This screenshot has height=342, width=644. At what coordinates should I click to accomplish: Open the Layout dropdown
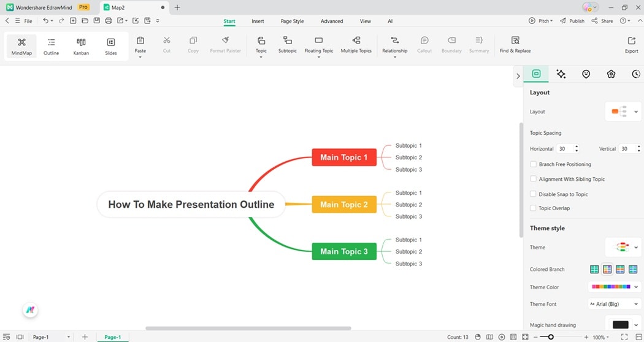(623, 112)
